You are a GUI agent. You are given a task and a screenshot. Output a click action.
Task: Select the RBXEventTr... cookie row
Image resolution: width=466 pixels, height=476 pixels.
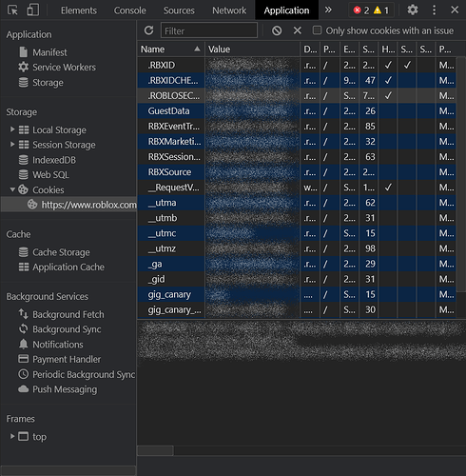297,127
